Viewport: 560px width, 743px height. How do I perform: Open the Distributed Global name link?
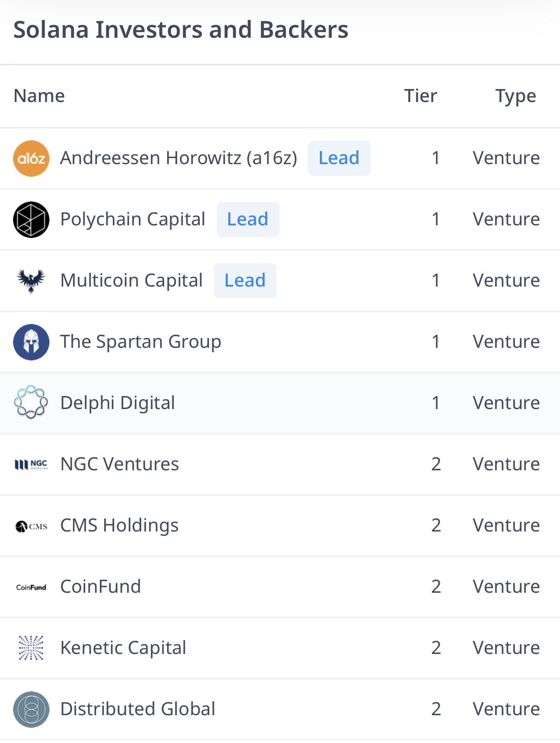coord(138,709)
